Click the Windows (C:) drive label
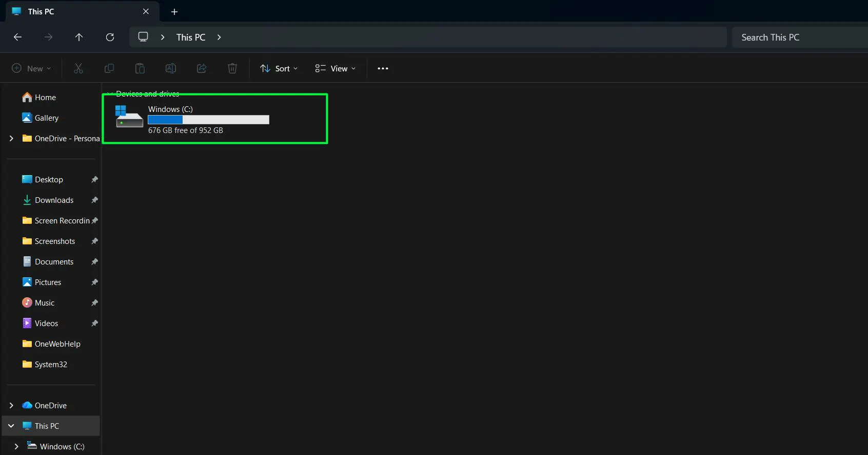The image size is (868, 455). click(x=170, y=109)
